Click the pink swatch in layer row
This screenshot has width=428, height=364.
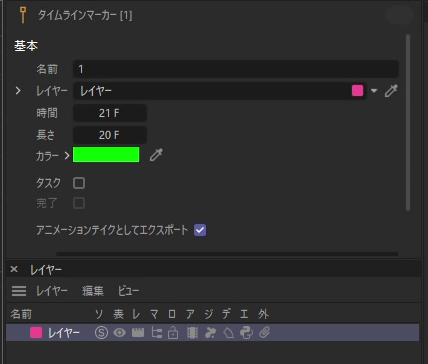click(36, 333)
